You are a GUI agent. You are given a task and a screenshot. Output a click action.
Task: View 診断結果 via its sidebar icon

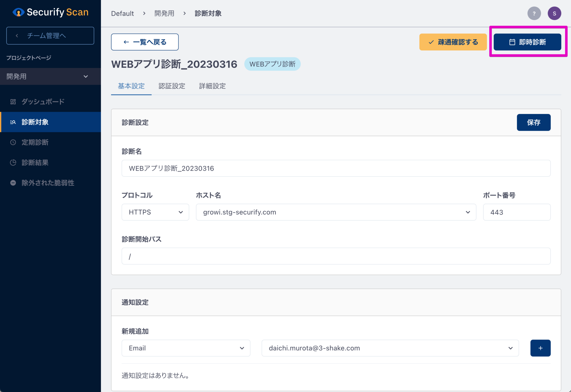[x=13, y=163]
